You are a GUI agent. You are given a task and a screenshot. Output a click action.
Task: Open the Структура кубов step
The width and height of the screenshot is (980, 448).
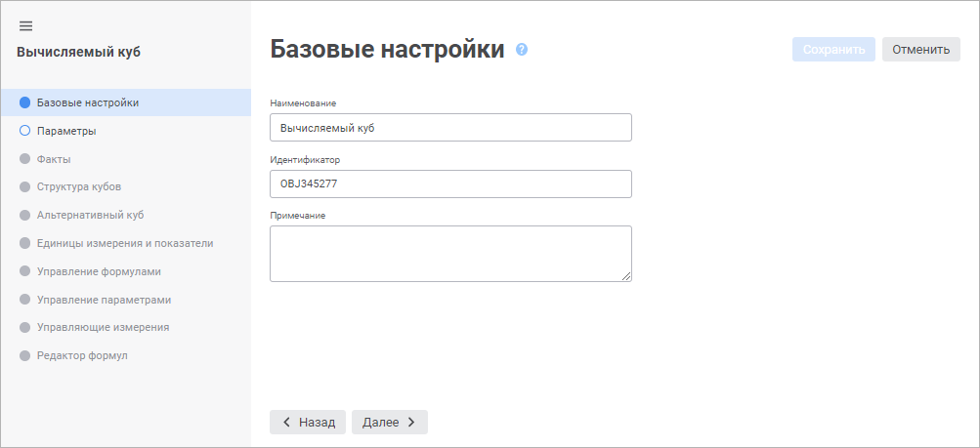click(x=79, y=186)
